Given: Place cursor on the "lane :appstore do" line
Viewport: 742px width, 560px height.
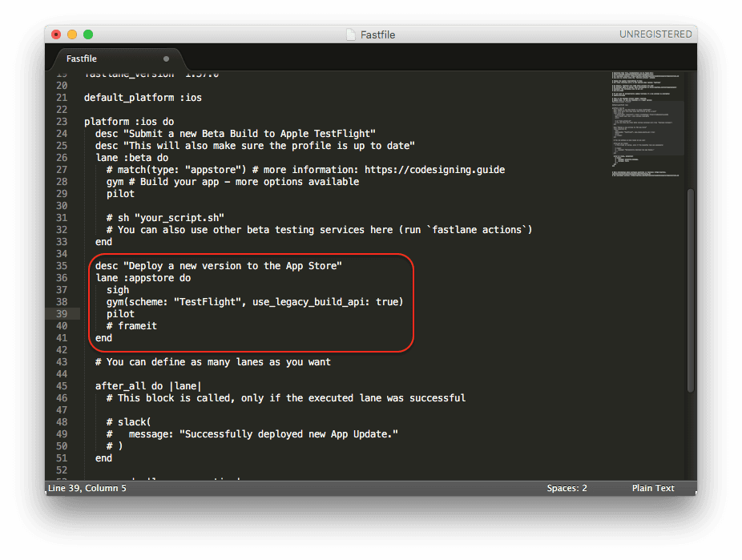Looking at the screenshot, I should pos(143,278).
